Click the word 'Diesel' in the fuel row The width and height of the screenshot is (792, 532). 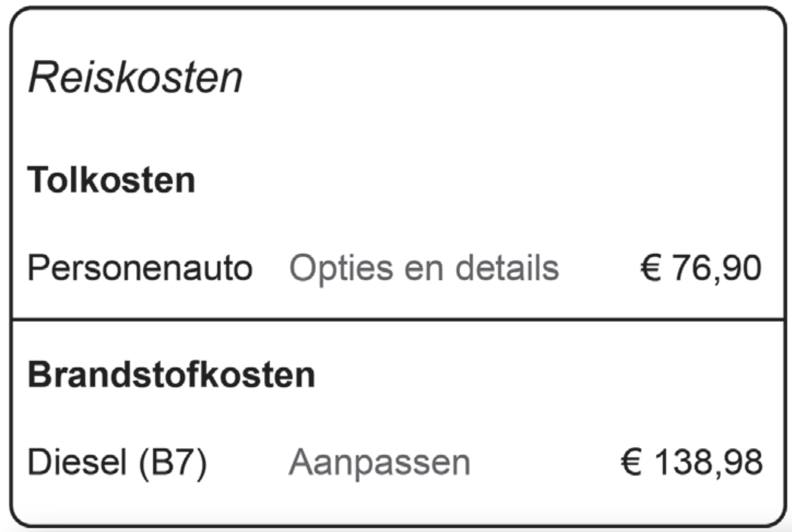[77, 462]
